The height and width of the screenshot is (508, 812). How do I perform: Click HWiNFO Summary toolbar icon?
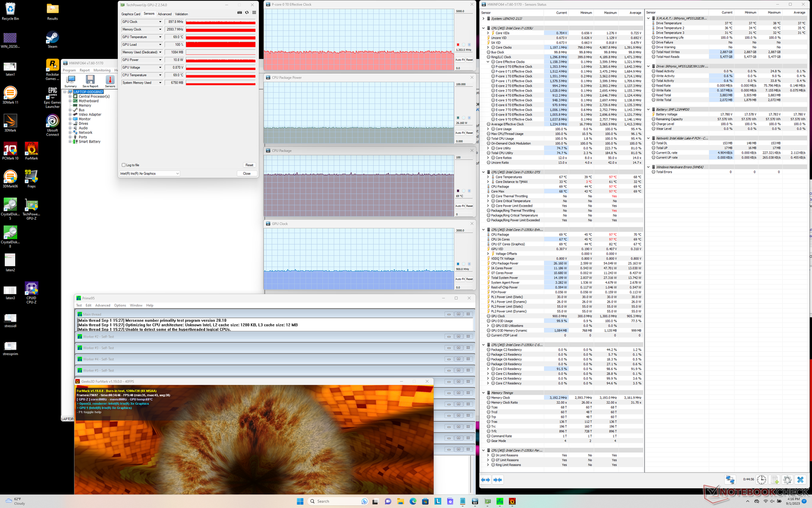[71, 80]
